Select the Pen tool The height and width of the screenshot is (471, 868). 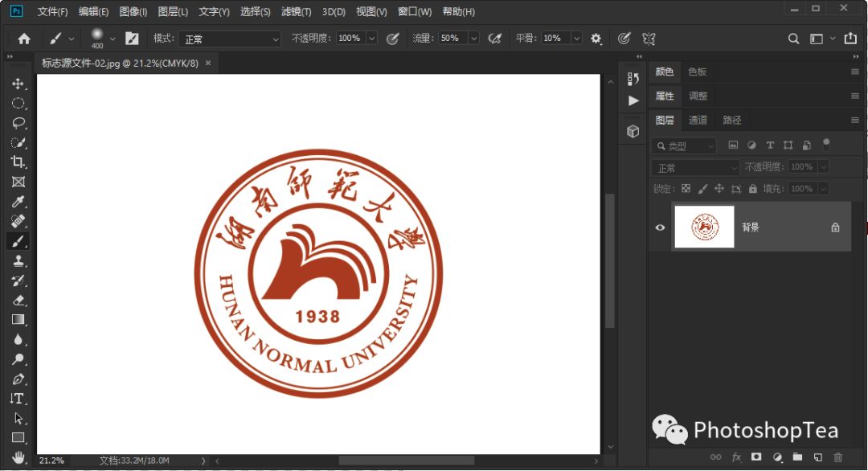pyautogui.click(x=18, y=379)
